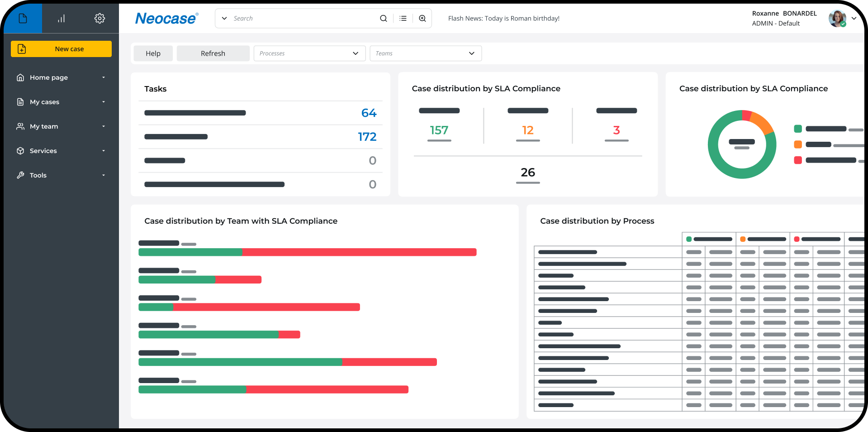868x432 pixels.
Task: Click the Neocase logo
Action: [x=166, y=19]
